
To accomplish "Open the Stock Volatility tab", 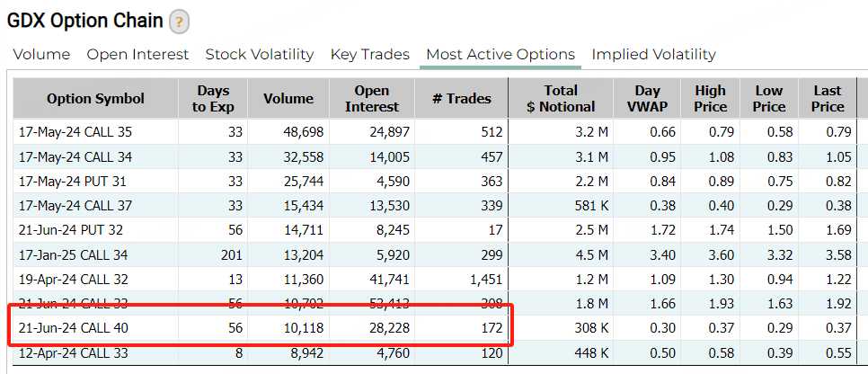I will click(260, 55).
